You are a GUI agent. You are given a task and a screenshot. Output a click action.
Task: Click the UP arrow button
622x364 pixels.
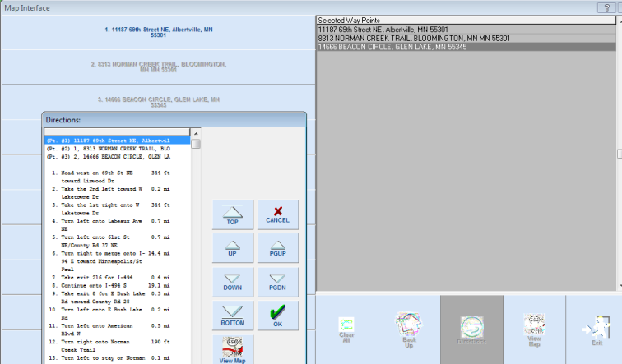click(233, 248)
